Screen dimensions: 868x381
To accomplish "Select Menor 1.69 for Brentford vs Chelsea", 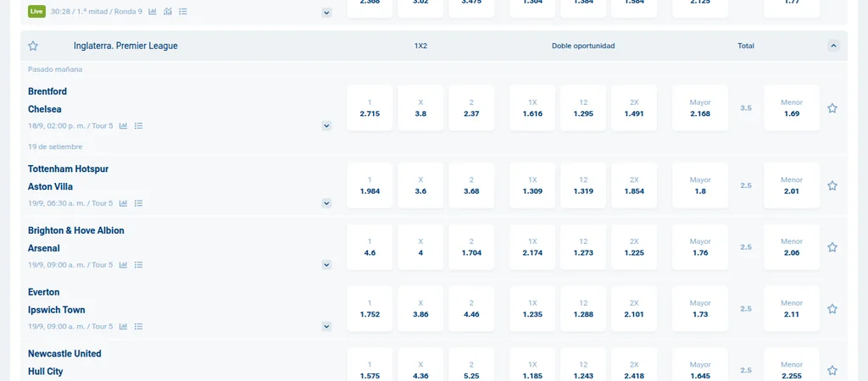I will (x=792, y=108).
